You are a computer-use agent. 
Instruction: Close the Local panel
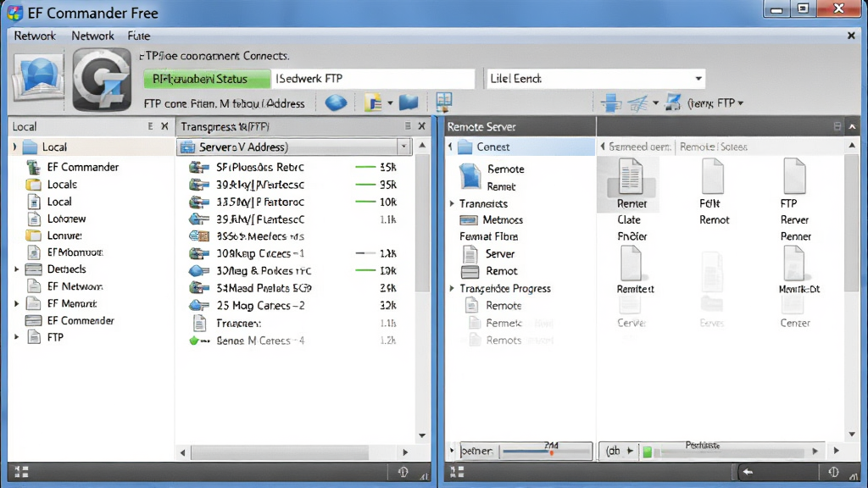(164, 126)
